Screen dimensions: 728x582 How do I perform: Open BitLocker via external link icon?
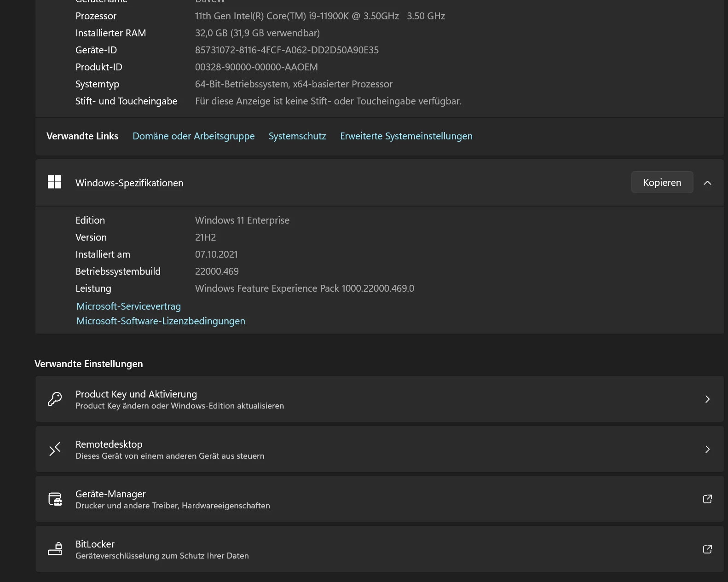(x=707, y=549)
